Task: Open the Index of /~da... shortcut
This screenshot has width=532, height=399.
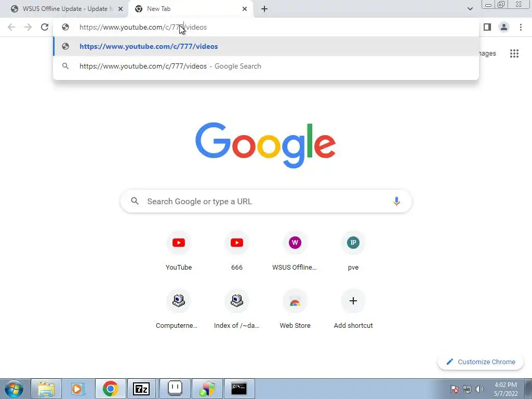Action: tap(237, 309)
